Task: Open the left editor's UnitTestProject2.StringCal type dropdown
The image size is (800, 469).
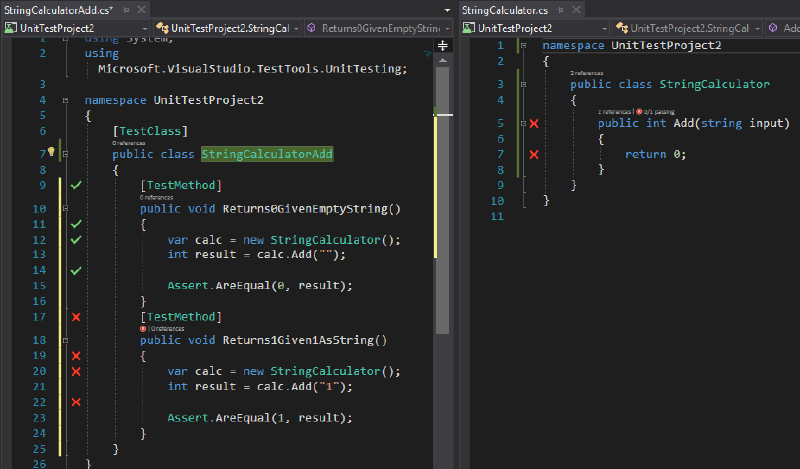Action: pos(228,28)
